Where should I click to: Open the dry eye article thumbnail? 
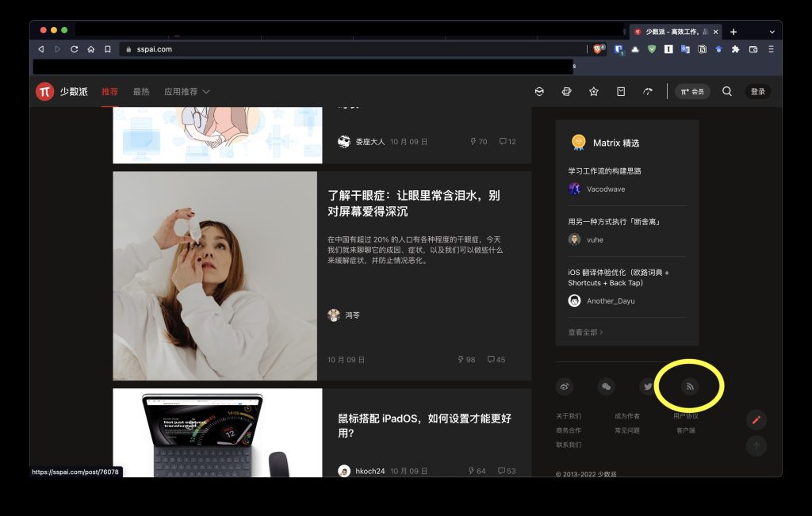pyautogui.click(x=215, y=276)
